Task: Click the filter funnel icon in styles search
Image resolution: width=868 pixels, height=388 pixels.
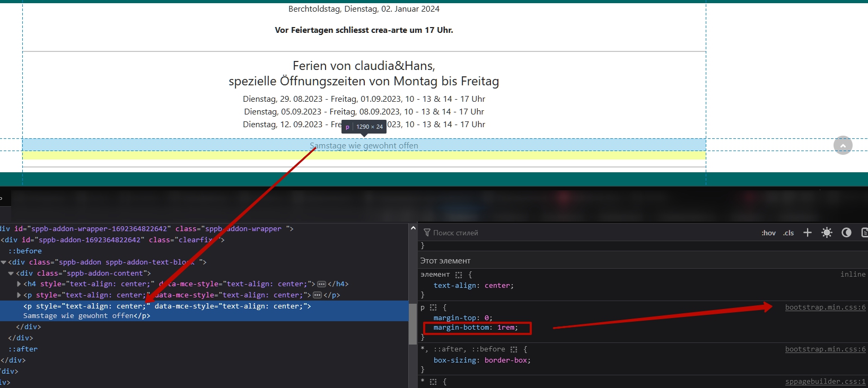Action: pos(427,233)
